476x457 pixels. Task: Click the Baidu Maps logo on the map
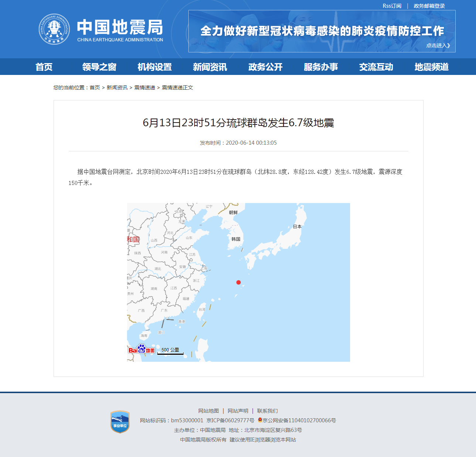pos(141,350)
